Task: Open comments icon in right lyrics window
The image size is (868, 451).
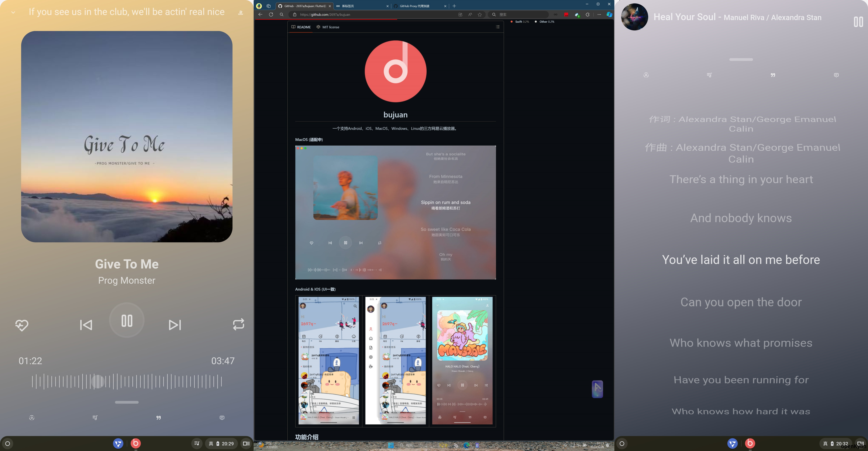Action: click(836, 75)
